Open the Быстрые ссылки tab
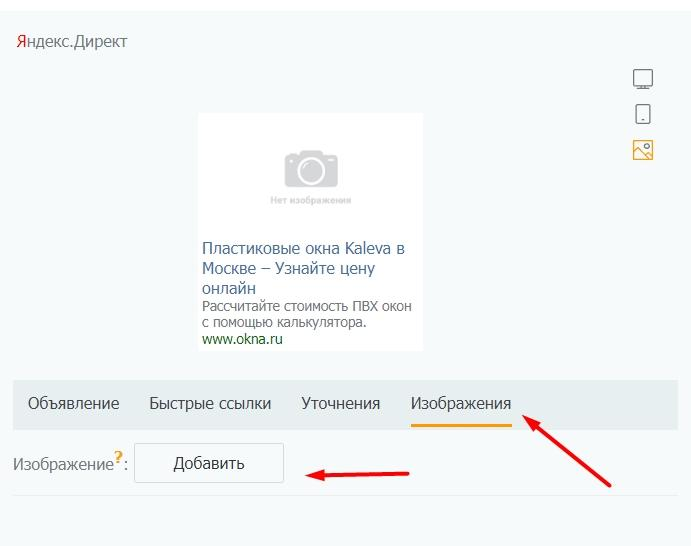This screenshot has width=691, height=546. 210,404
